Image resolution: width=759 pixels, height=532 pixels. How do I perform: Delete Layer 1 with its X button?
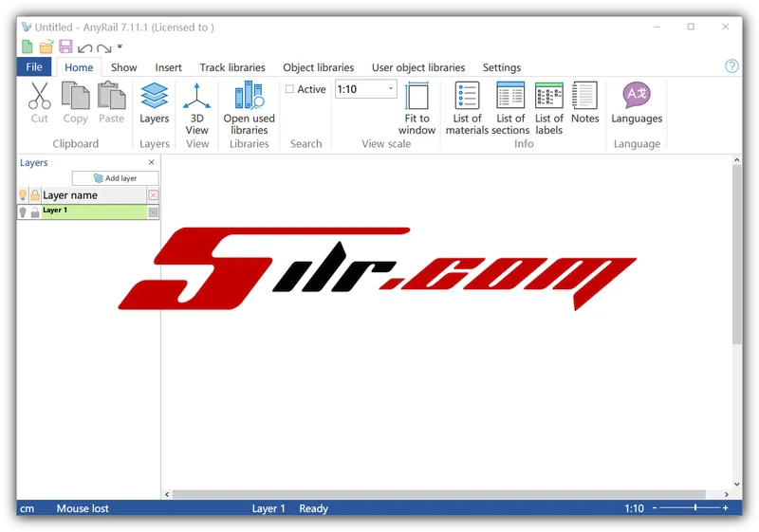(153, 211)
